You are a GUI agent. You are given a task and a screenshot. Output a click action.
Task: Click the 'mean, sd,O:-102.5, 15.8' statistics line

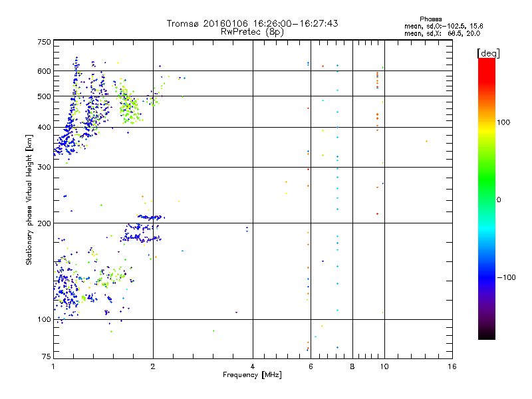(x=444, y=26)
